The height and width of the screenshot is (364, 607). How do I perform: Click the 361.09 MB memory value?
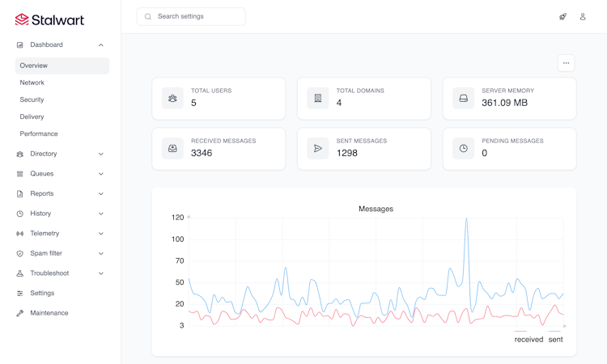504,103
